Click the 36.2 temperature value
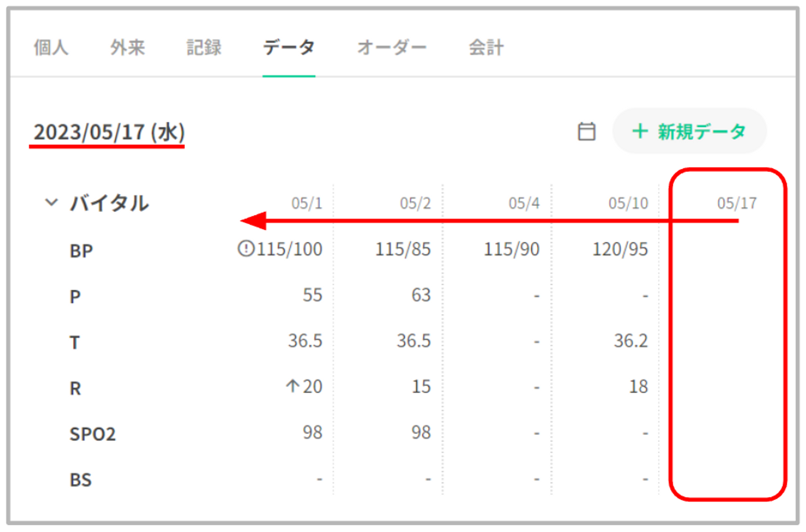The image size is (806, 532). click(631, 341)
